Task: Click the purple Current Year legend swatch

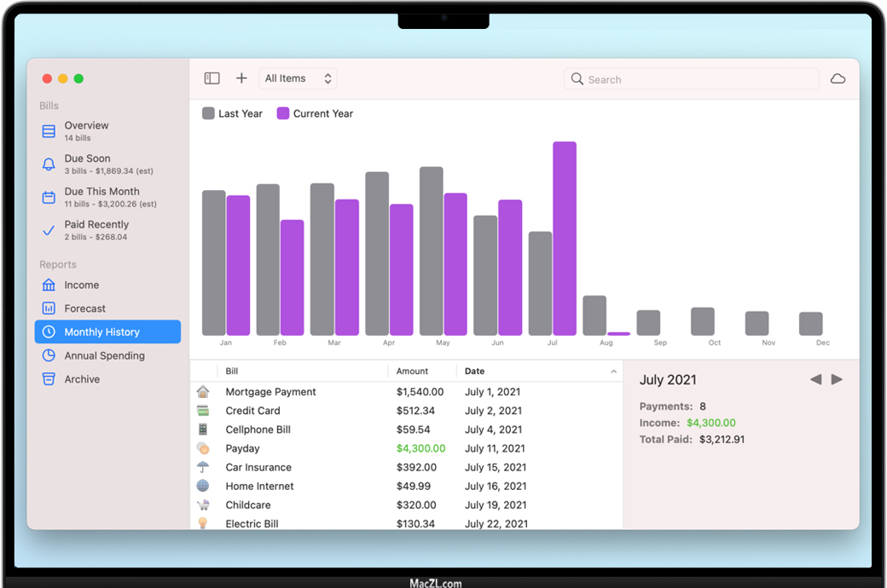Action: pyautogui.click(x=283, y=113)
